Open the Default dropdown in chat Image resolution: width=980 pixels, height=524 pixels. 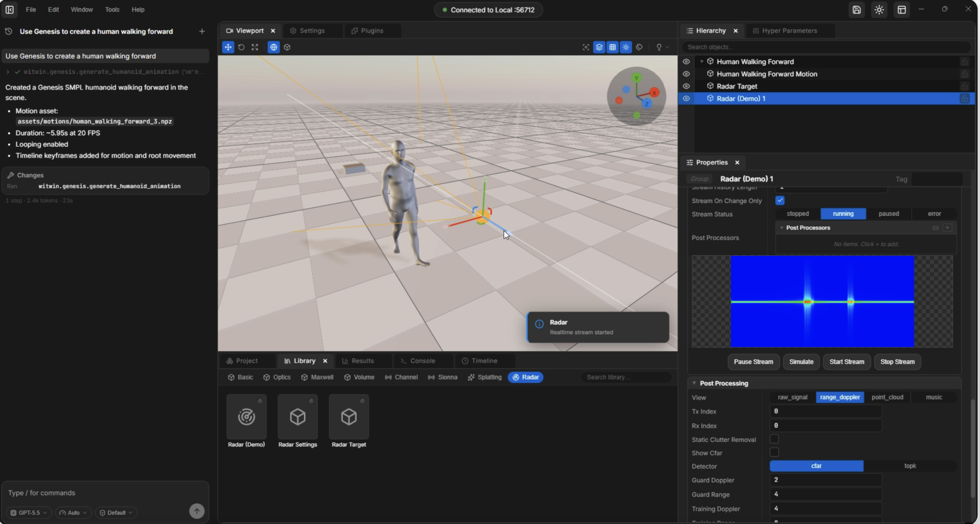pos(116,512)
